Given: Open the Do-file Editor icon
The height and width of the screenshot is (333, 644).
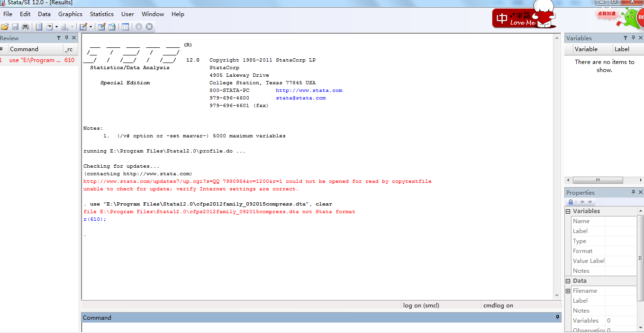Looking at the screenshot, I should click(x=83, y=27).
